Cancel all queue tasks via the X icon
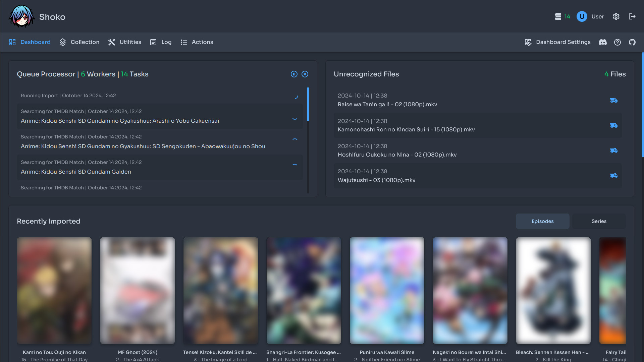 pos(305,74)
